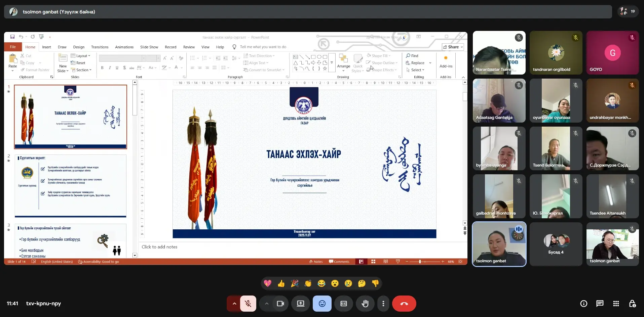Toggle the camera on or off
This screenshot has height=317, width=644.
(x=280, y=304)
